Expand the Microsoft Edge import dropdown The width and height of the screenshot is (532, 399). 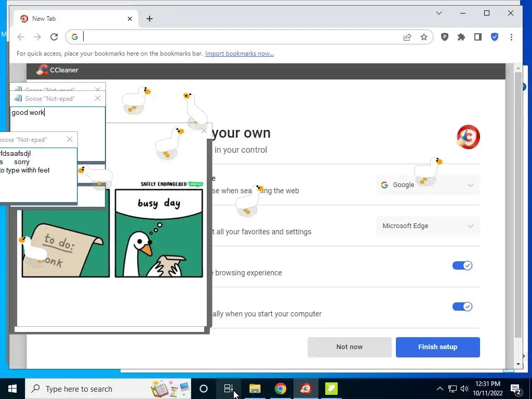point(428,226)
